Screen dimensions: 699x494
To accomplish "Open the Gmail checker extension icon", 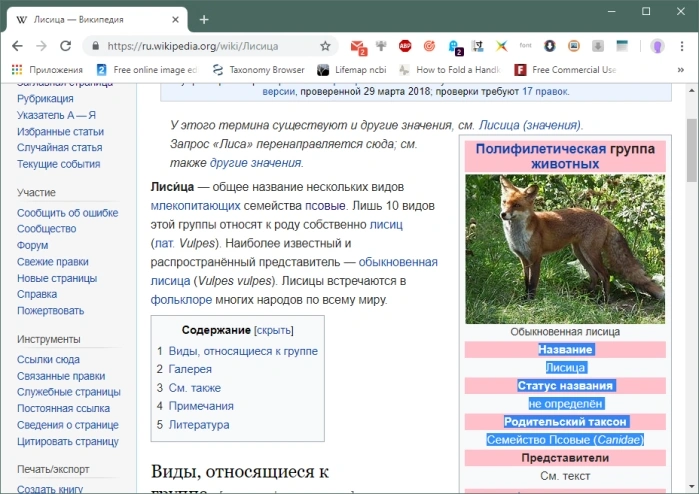I will 358,47.
